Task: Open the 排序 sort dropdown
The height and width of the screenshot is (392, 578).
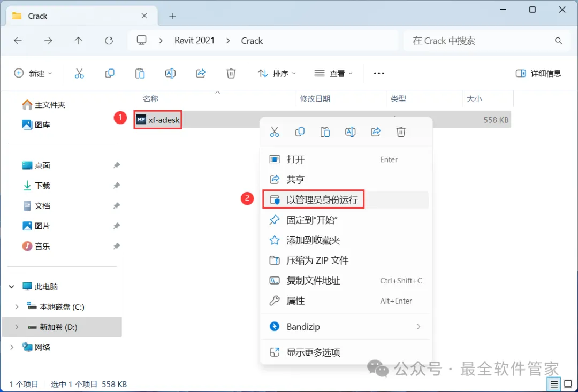Action: coord(277,73)
